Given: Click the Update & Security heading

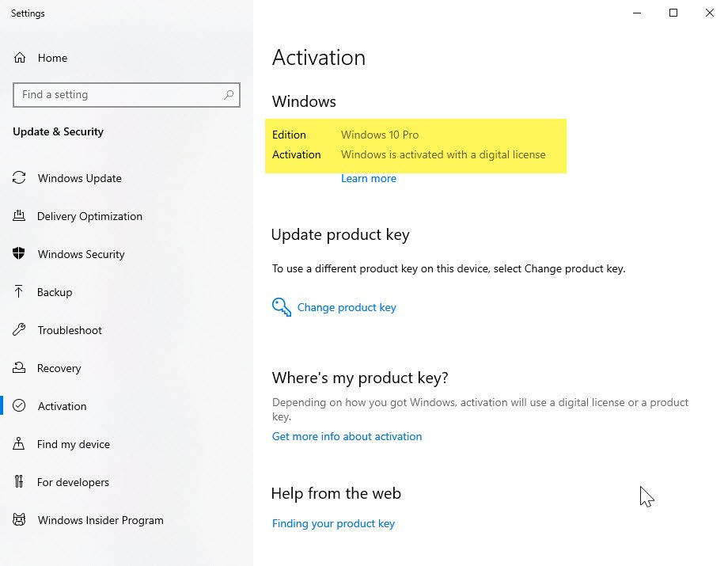Looking at the screenshot, I should (x=58, y=131).
